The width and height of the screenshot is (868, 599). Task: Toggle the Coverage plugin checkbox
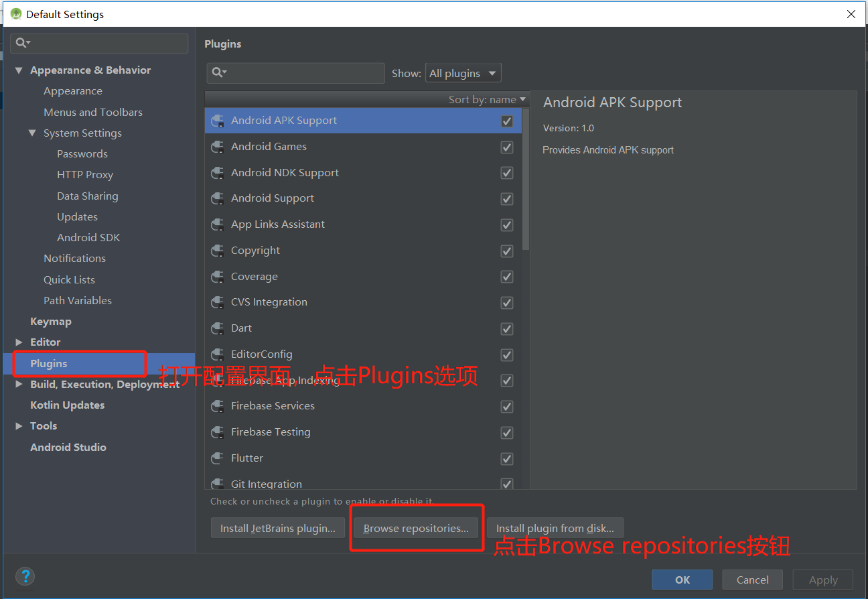click(x=507, y=277)
